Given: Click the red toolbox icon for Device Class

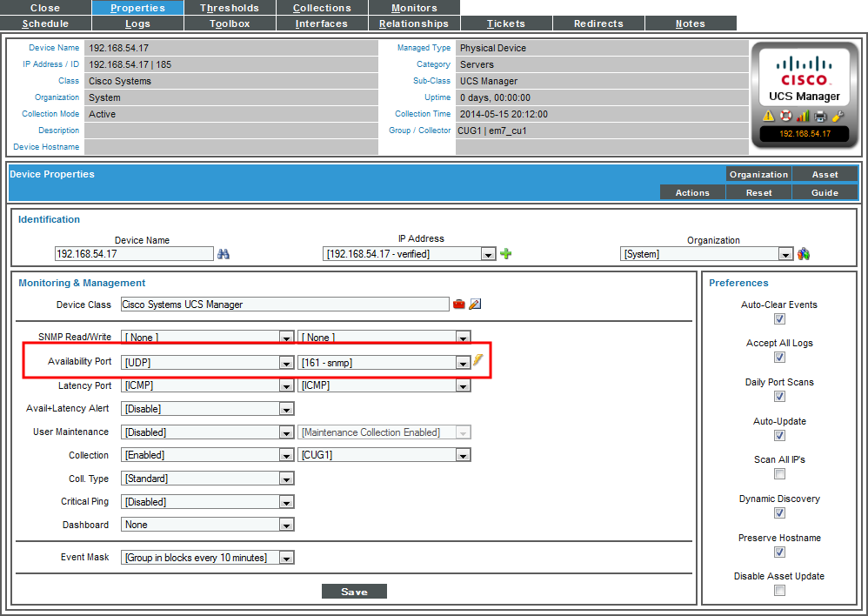Looking at the screenshot, I should pos(458,304).
